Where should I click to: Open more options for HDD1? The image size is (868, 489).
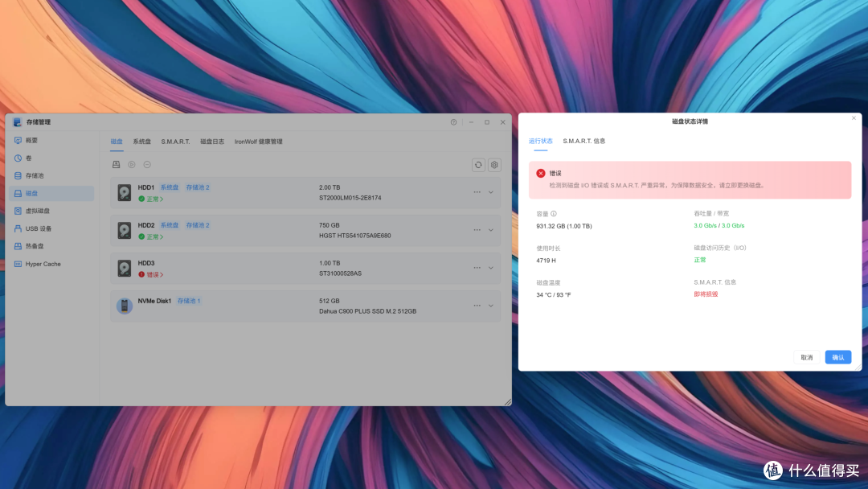coord(477,192)
